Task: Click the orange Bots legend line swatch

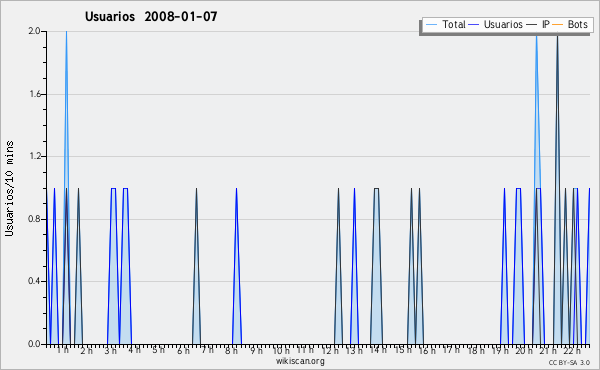Action: (x=558, y=25)
